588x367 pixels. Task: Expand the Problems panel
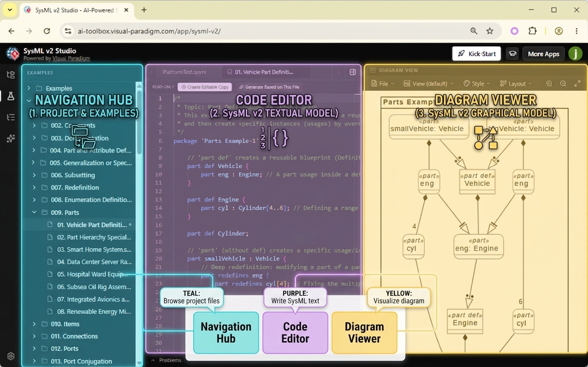(x=166, y=360)
